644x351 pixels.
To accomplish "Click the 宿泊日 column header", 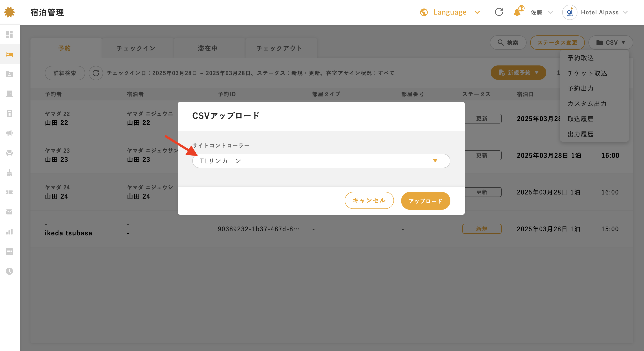I will pos(525,94).
